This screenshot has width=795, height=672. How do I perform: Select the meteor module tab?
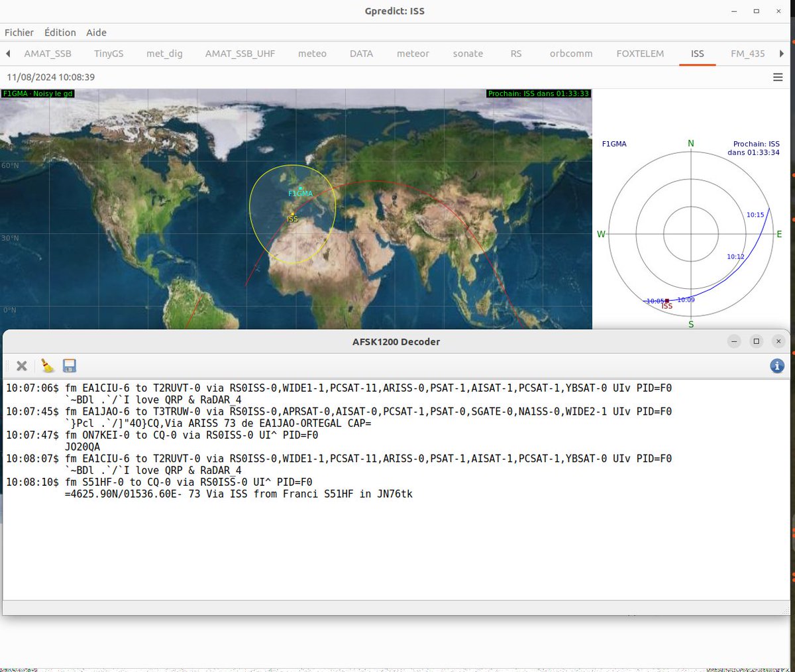pos(413,54)
